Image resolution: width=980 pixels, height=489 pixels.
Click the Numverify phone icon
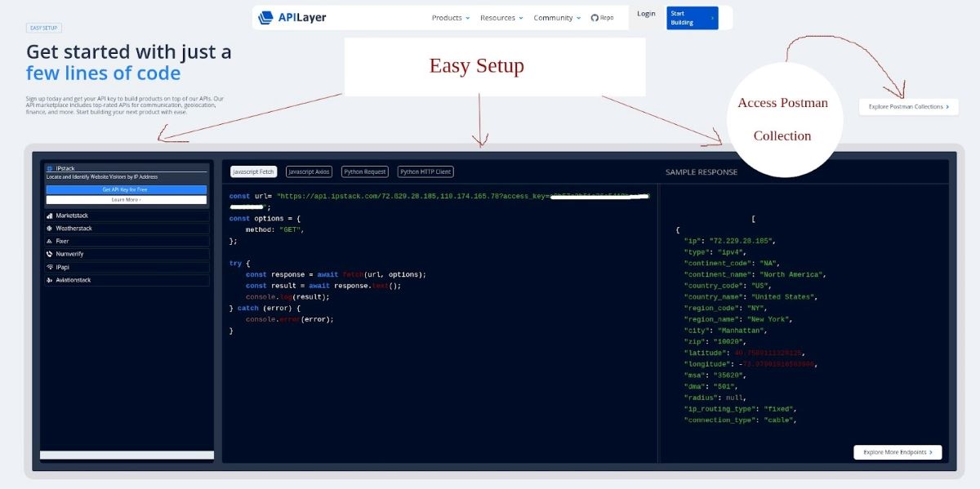tap(48, 254)
